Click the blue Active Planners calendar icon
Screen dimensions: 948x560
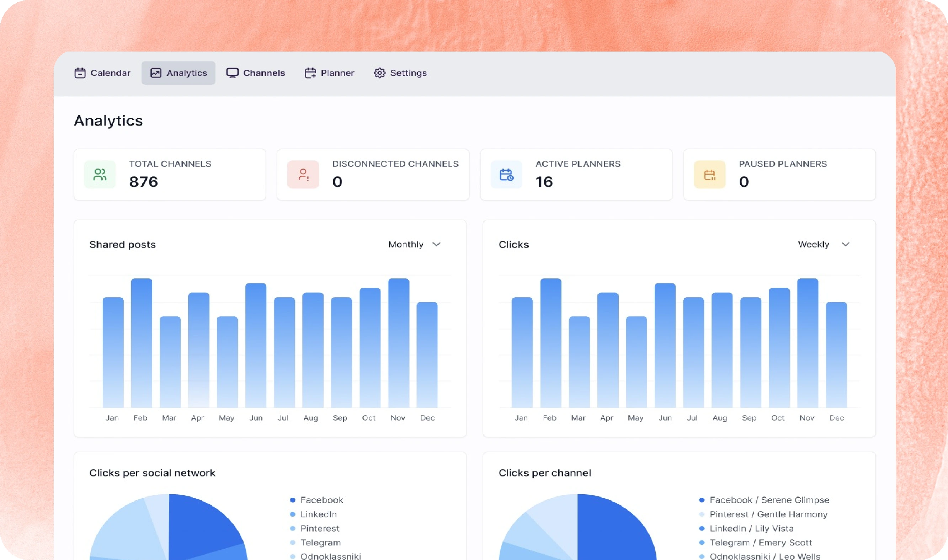tap(506, 174)
